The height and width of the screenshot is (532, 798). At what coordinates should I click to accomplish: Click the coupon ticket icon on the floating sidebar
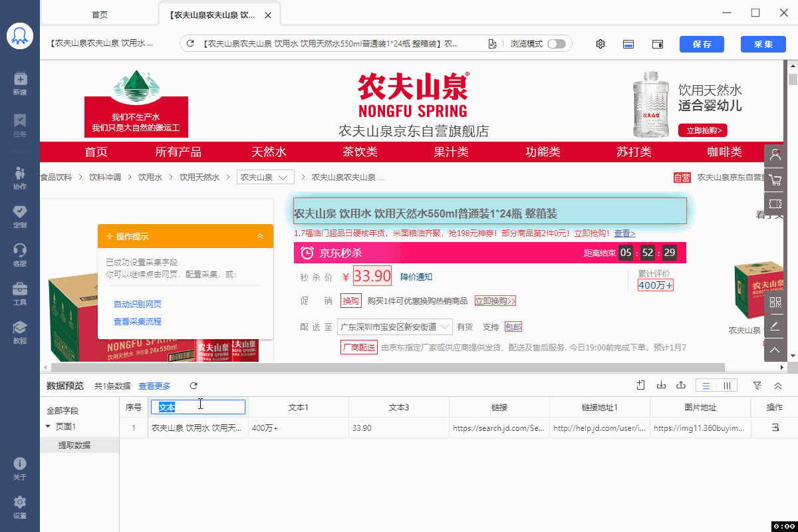pyautogui.click(x=775, y=203)
